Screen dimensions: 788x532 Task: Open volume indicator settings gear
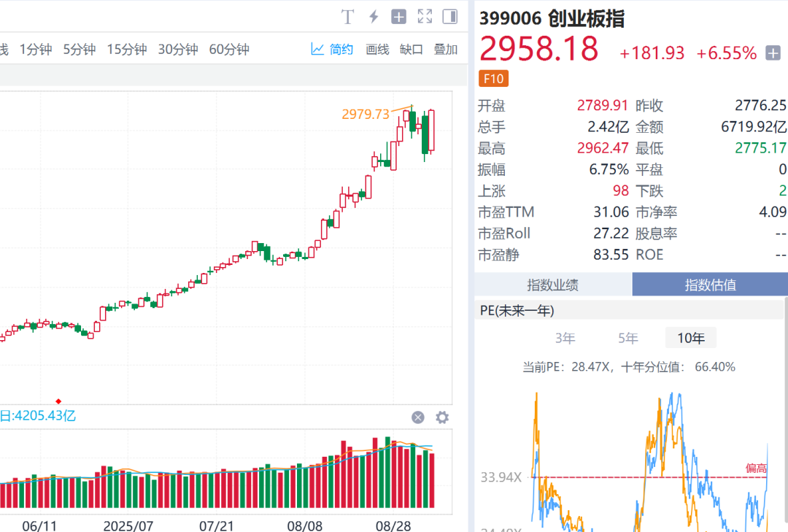[x=442, y=417]
